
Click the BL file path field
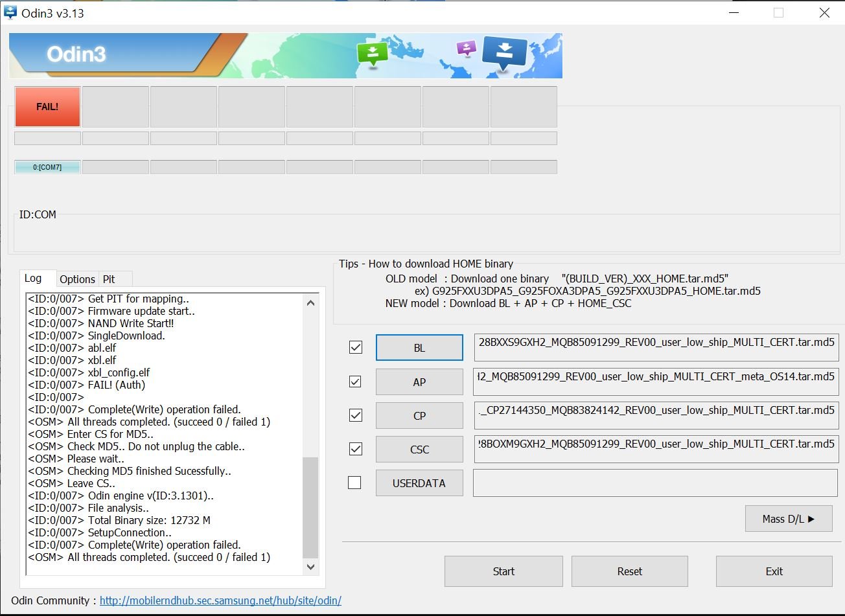click(x=656, y=347)
